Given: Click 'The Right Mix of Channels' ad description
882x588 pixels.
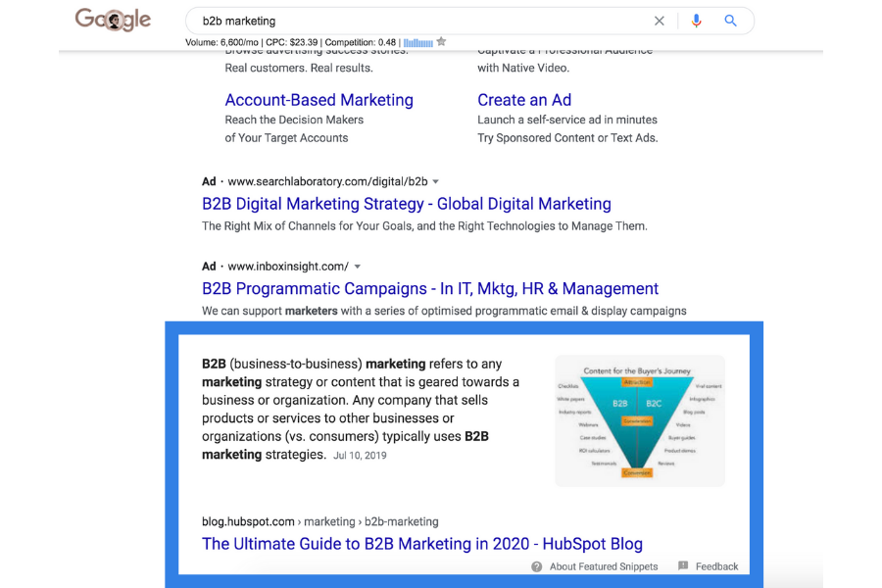Looking at the screenshot, I should click(x=424, y=226).
